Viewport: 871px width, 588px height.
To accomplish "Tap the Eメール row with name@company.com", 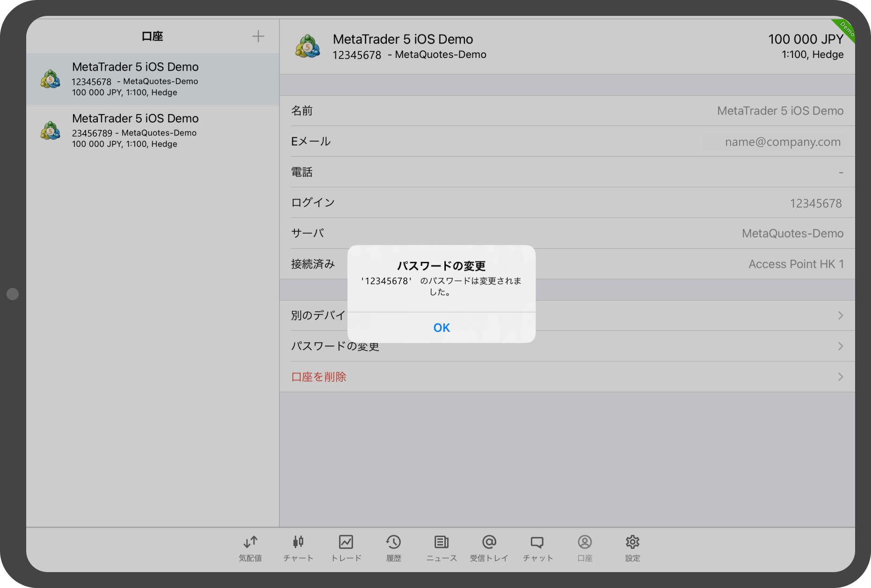I will click(567, 142).
